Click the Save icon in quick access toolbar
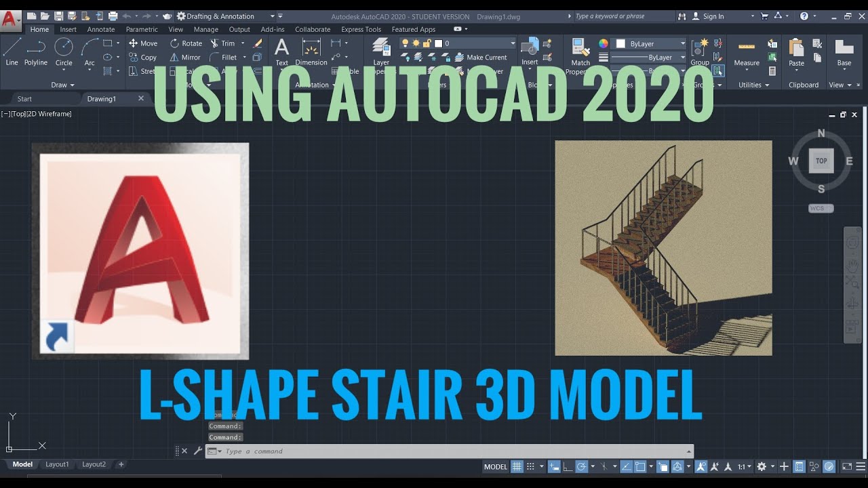 [x=59, y=16]
